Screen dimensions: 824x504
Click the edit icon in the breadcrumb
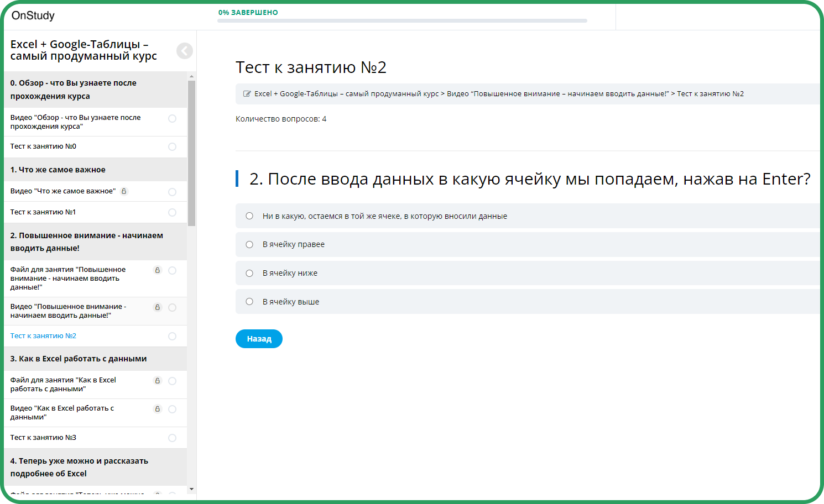pos(247,94)
